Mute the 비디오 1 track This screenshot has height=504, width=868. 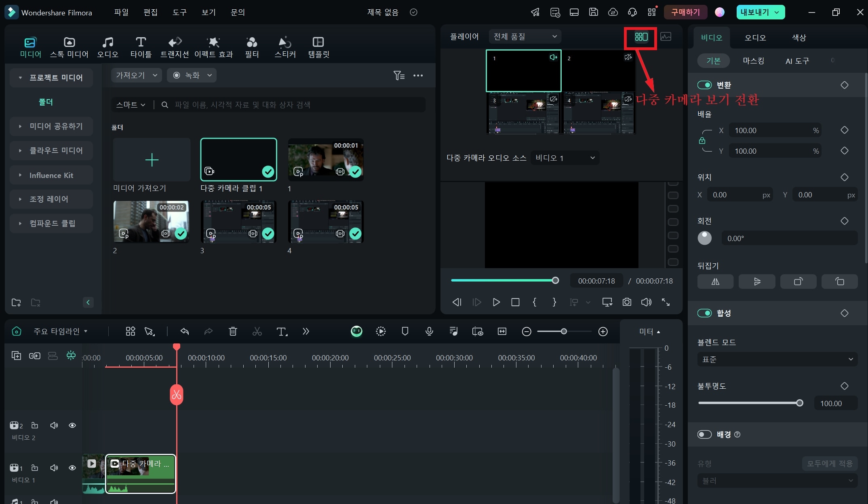54,468
